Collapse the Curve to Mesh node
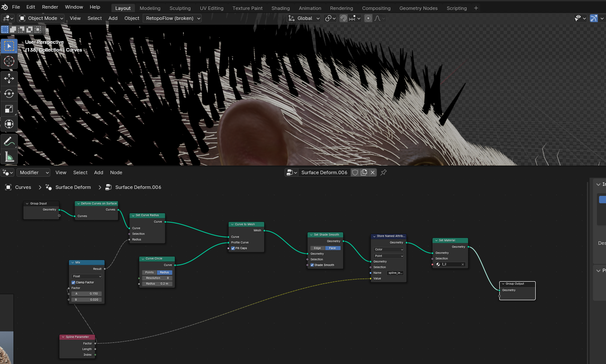This screenshot has width=606, height=364. click(x=233, y=224)
